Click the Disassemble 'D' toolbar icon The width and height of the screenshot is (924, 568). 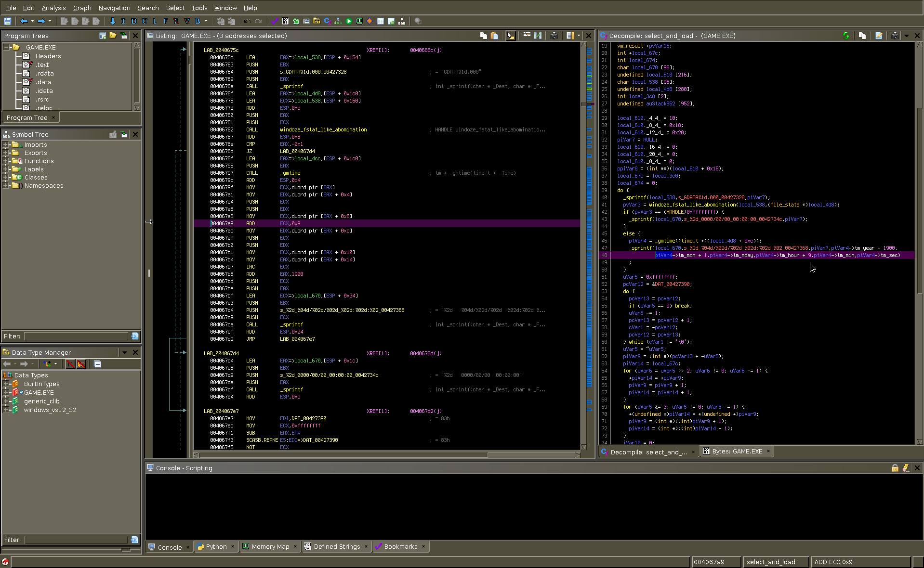(133, 21)
